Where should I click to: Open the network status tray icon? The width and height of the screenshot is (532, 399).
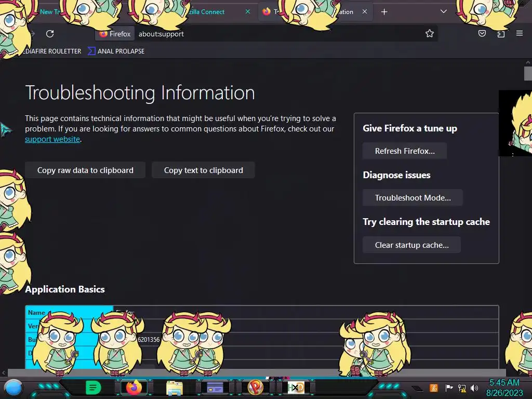tap(462, 388)
